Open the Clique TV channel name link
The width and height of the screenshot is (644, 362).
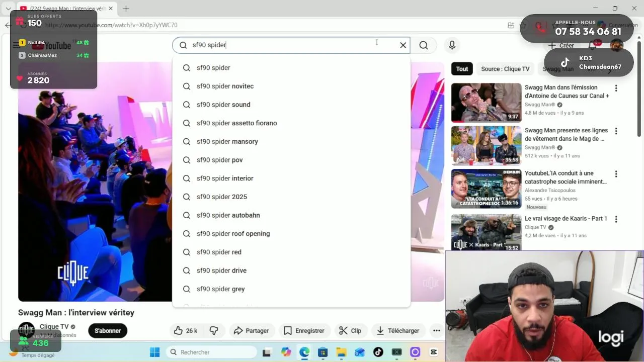click(x=54, y=327)
